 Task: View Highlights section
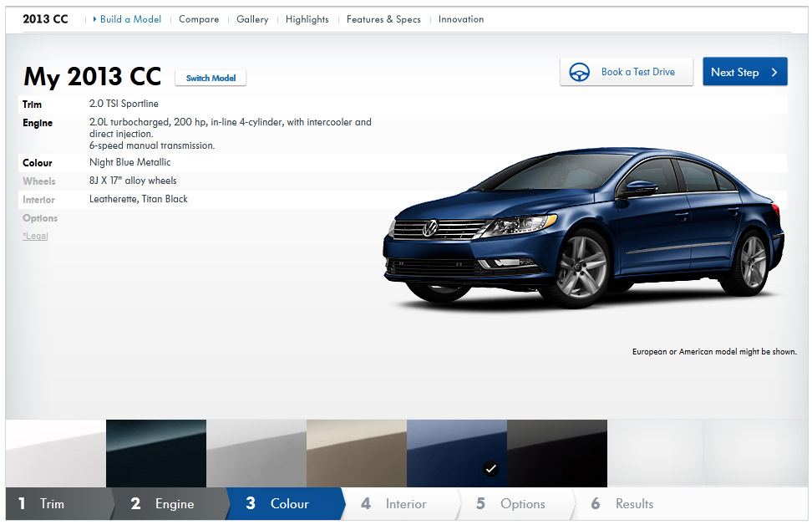coord(307,19)
